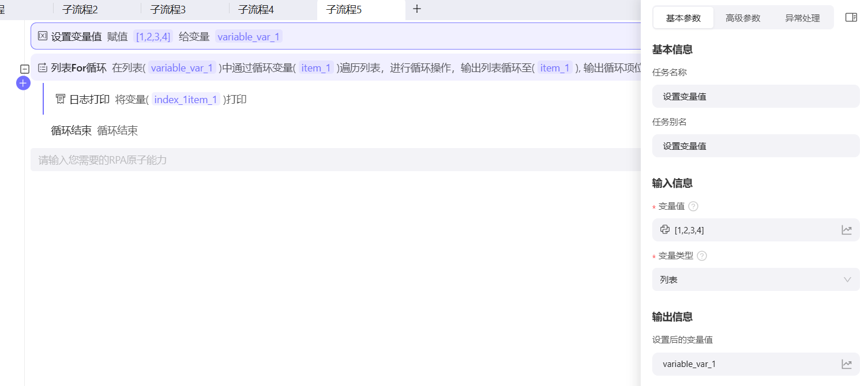Screen dimensions: 868x386
Task: Switch to the 异常处理 tab
Action: click(x=802, y=18)
